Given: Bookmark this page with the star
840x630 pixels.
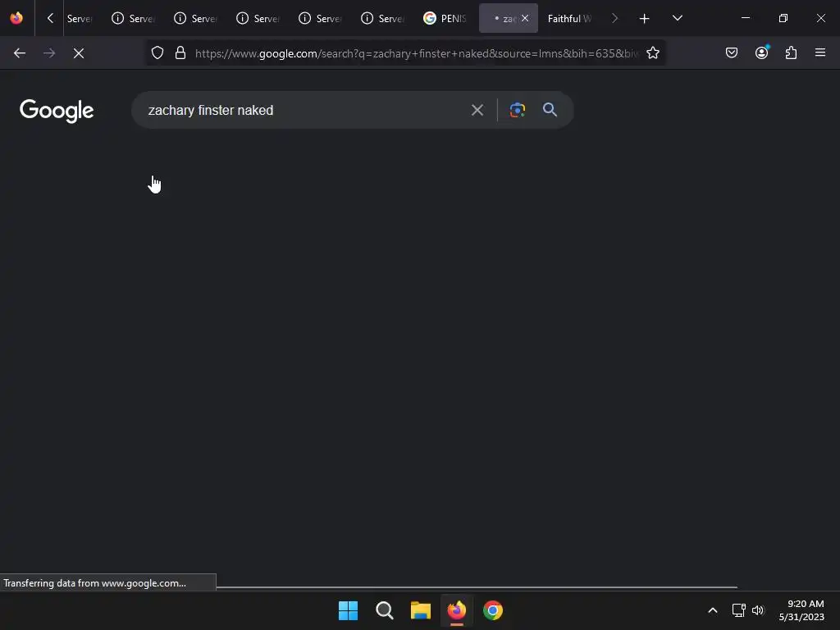Looking at the screenshot, I should click(652, 53).
